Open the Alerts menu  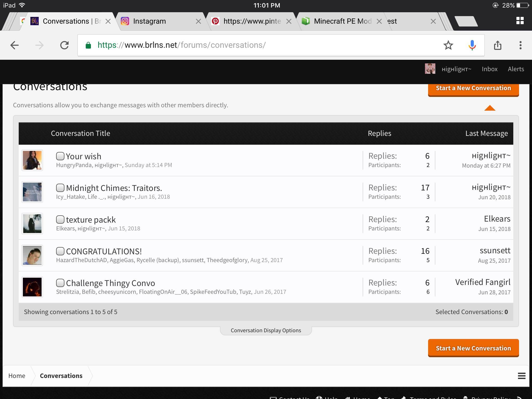516,69
